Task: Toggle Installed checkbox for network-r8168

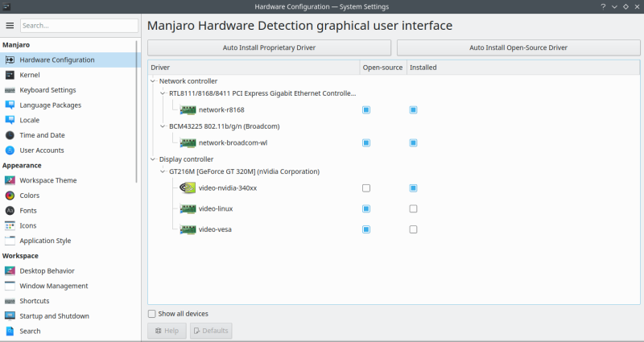Action: coord(413,110)
